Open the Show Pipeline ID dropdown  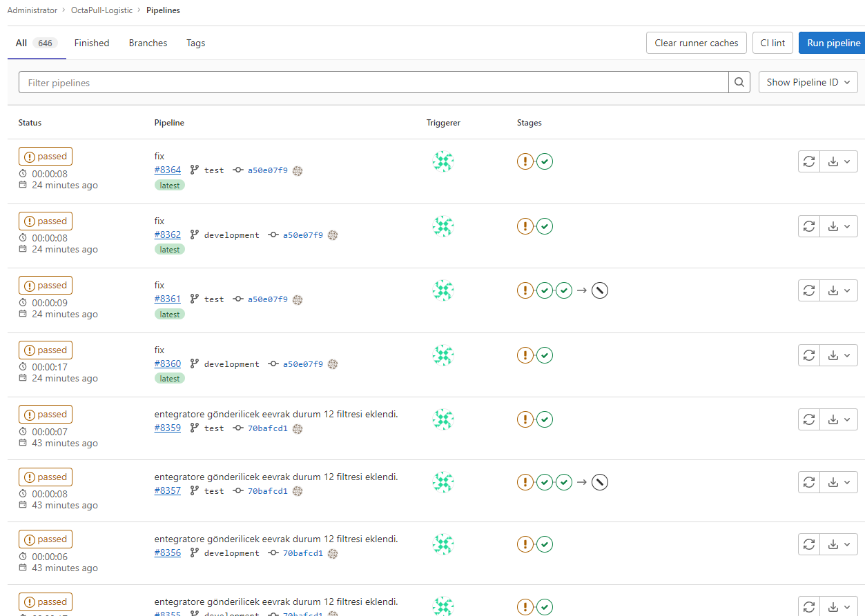pyautogui.click(x=808, y=82)
